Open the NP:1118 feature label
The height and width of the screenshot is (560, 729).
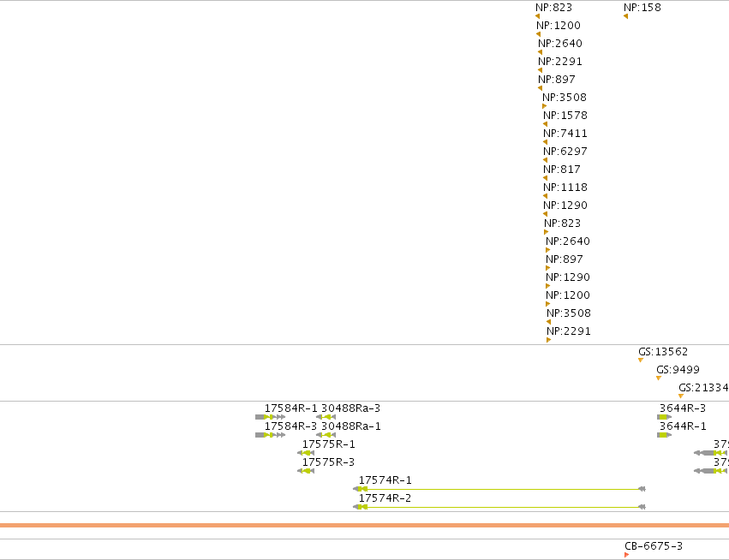(565, 188)
